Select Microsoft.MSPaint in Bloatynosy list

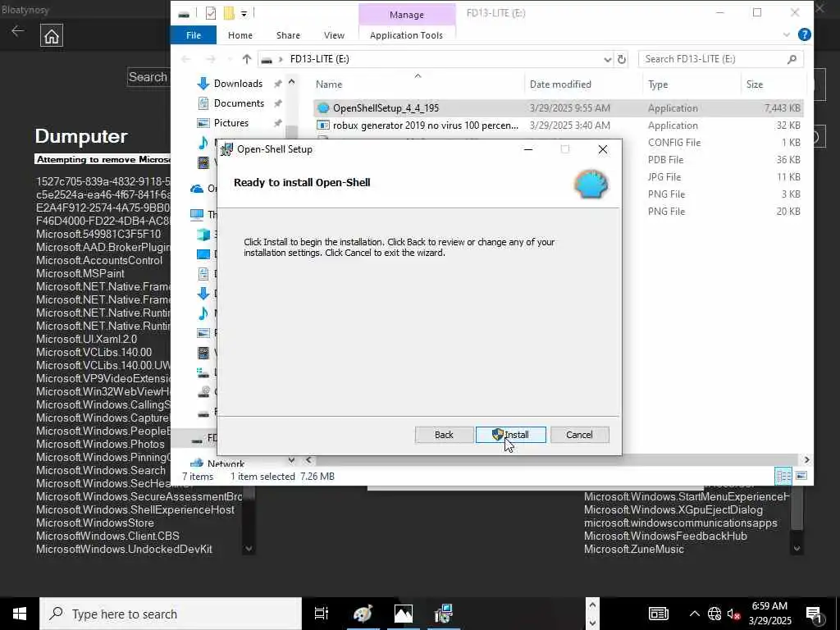pyautogui.click(x=80, y=273)
